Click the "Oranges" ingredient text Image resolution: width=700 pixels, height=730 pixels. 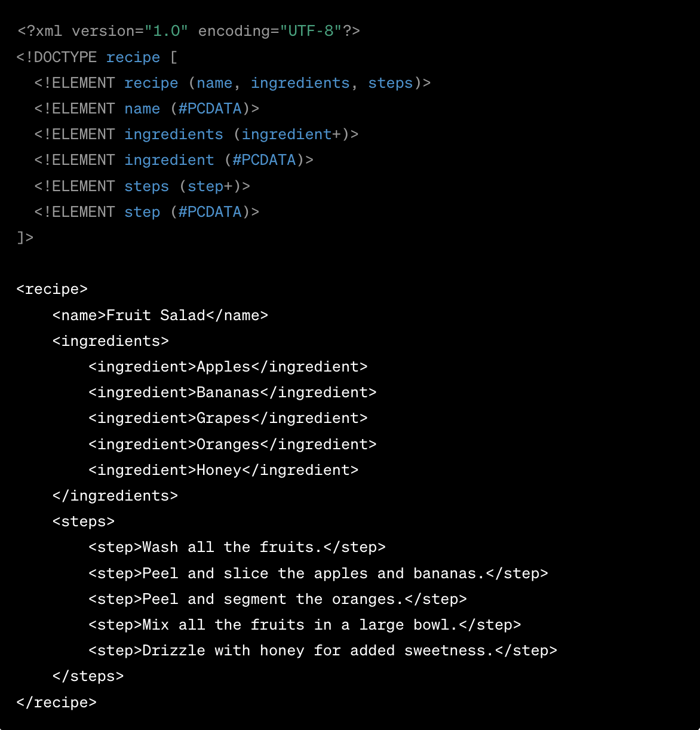pos(228,444)
